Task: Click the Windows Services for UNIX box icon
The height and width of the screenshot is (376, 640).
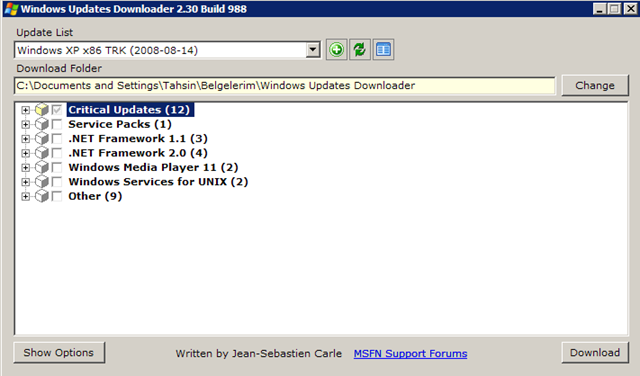Action: coord(42,182)
